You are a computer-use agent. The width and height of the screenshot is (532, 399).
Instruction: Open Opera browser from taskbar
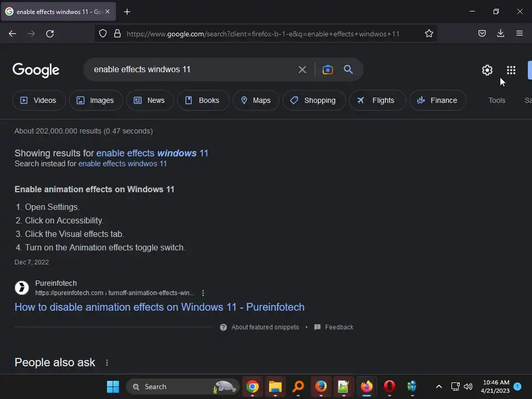pos(389,387)
